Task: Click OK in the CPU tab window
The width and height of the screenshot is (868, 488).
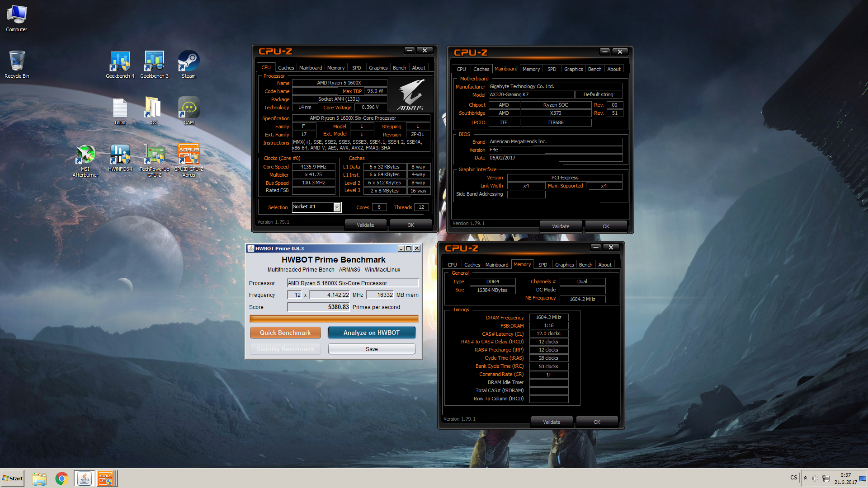Action: coord(410,225)
